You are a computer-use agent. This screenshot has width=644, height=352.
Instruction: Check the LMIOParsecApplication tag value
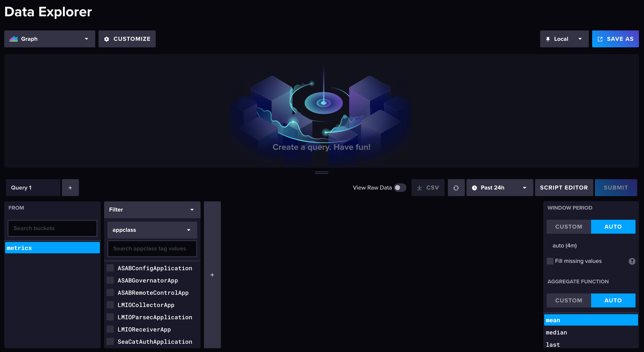pos(110,317)
